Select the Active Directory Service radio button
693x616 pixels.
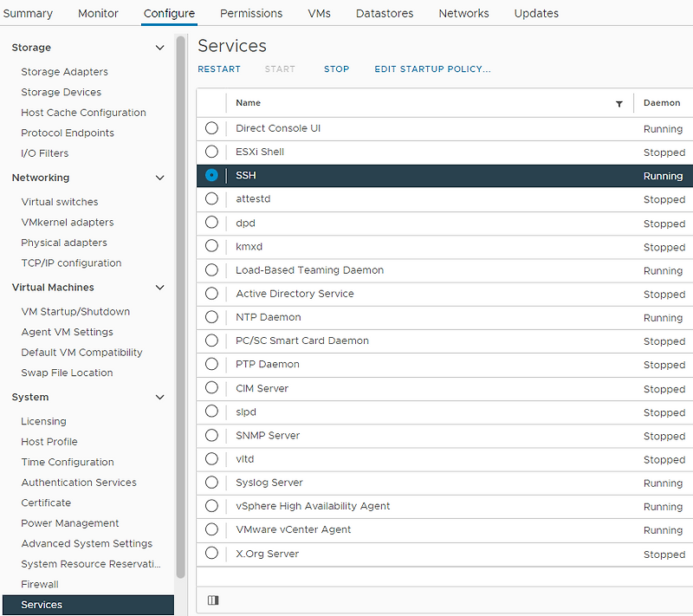click(211, 294)
